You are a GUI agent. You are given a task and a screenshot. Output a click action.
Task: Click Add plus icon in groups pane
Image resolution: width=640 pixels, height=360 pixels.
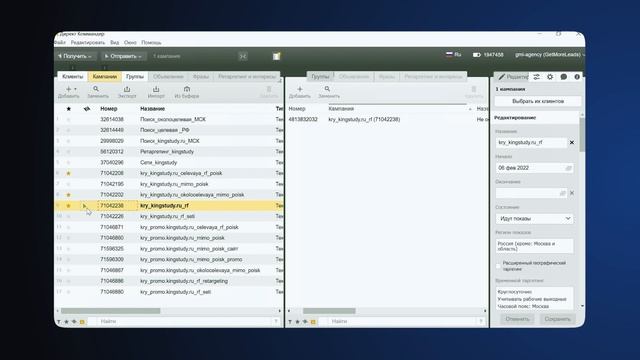click(300, 89)
